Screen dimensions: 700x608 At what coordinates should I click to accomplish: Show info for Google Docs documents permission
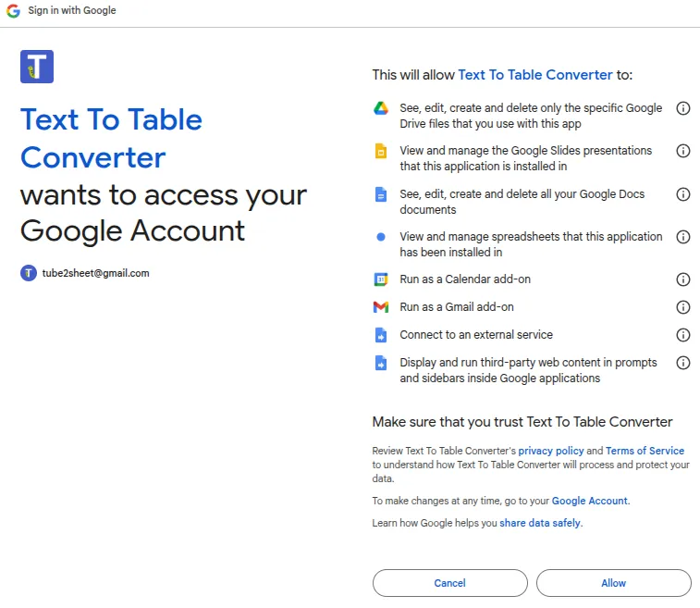pos(683,194)
